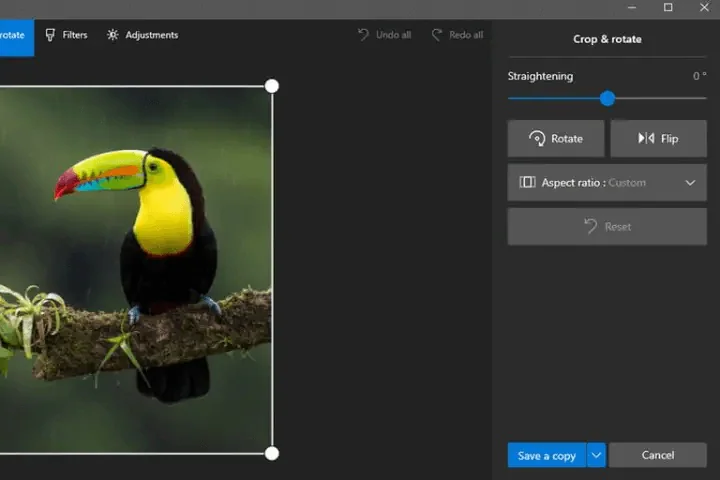Click the Adjustments sun icon

point(112,35)
